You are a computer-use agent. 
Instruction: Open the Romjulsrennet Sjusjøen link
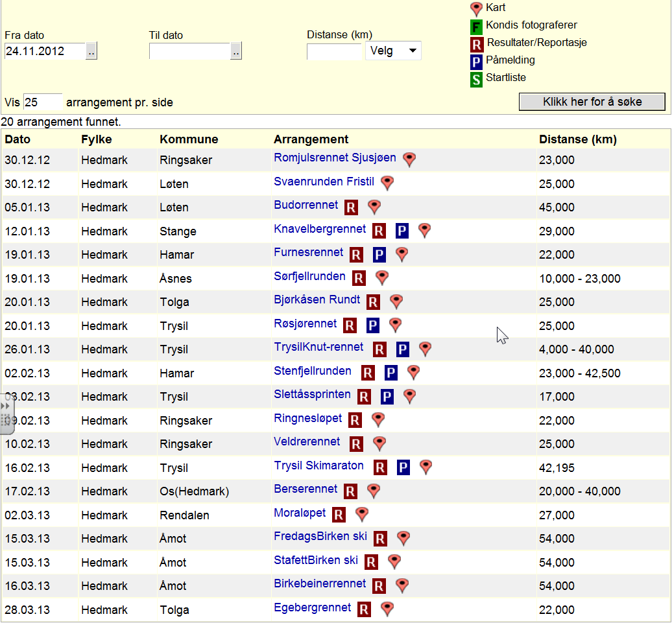tap(335, 158)
